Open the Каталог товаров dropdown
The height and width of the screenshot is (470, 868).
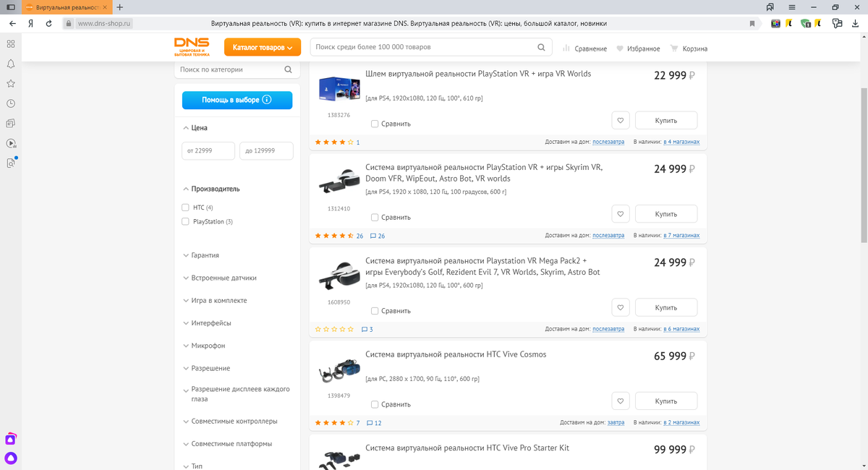pos(262,47)
